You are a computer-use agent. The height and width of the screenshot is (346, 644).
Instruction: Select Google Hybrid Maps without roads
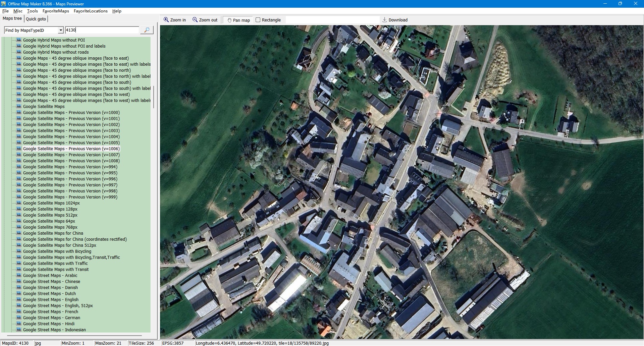56,52
